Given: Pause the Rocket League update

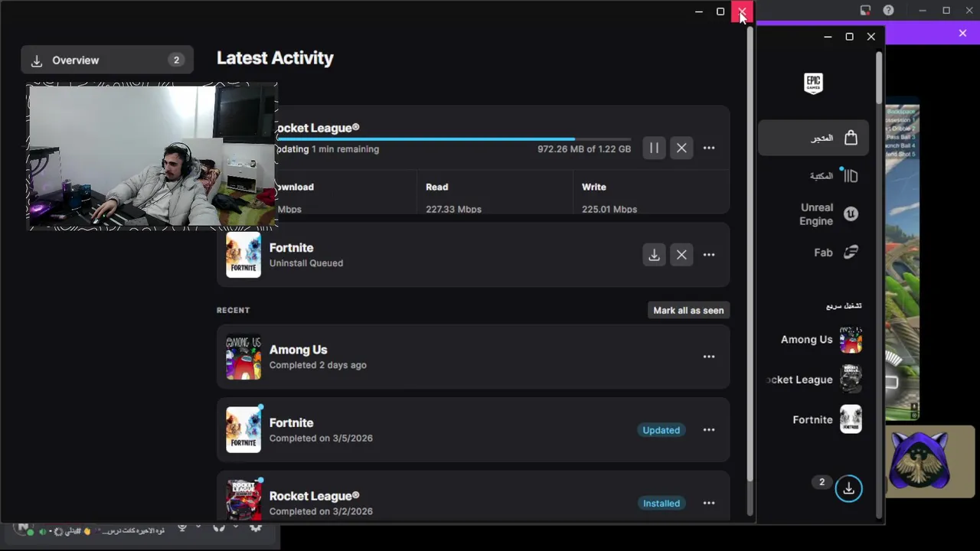Looking at the screenshot, I should pos(654,148).
